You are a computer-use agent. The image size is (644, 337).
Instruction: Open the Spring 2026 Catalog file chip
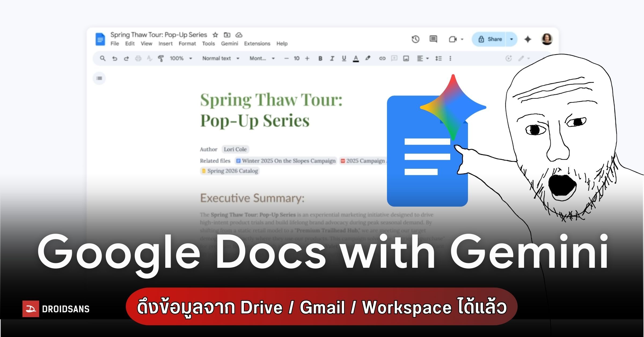coord(230,171)
